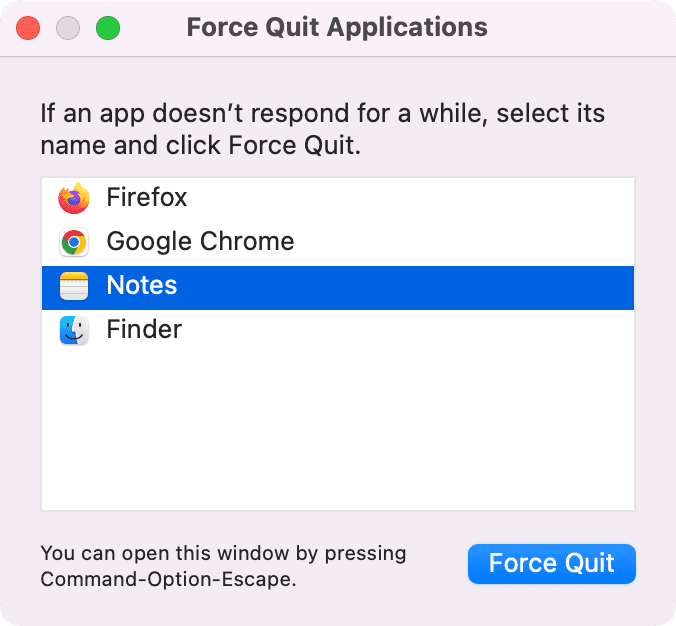This screenshot has width=676, height=626.
Task: Click empty white space below Finder in list
Action: coord(338,431)
